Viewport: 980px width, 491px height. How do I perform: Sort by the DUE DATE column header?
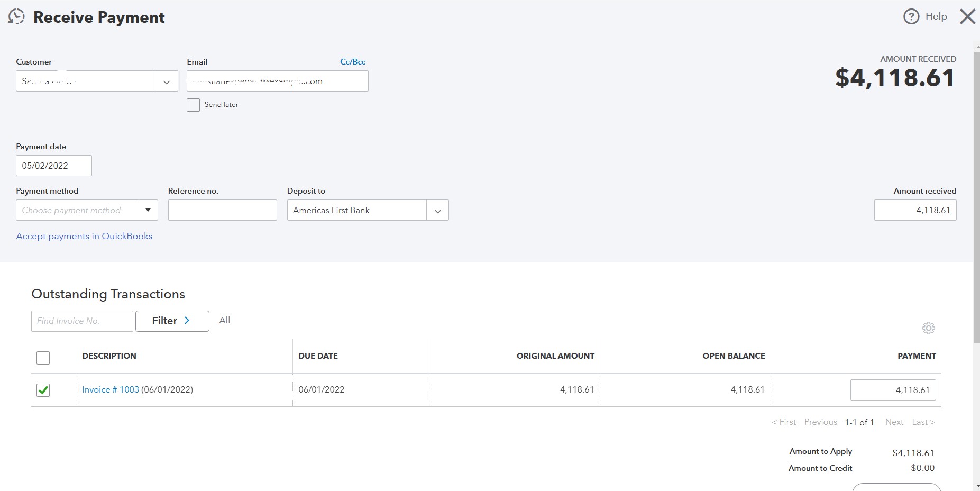(x=318, y=356)
